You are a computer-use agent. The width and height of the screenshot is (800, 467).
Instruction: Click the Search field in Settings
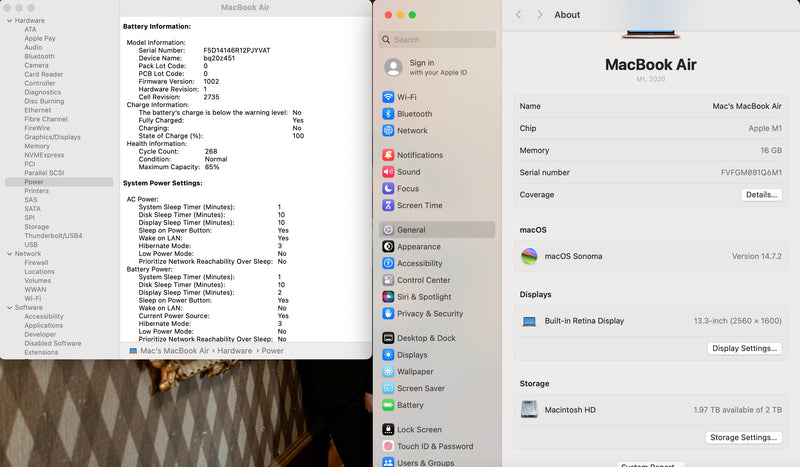(x=437, y=40)
